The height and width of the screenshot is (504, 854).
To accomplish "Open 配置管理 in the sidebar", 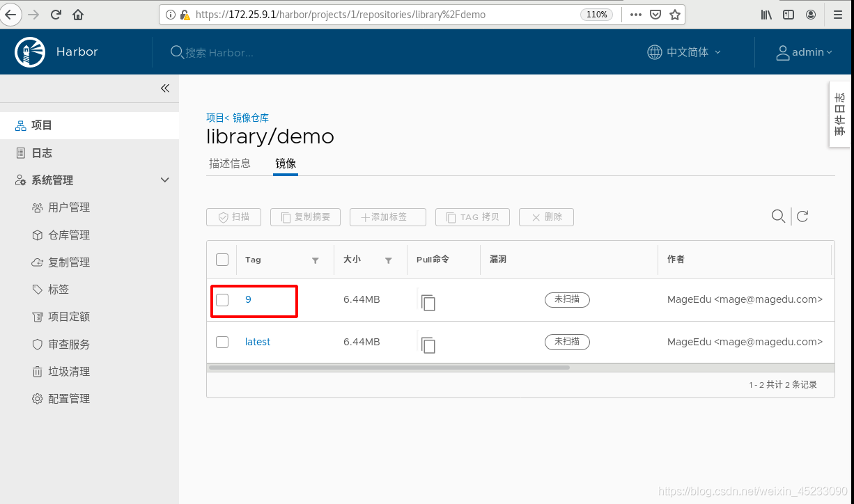I will pyautogui.click(x=69, y=399).
